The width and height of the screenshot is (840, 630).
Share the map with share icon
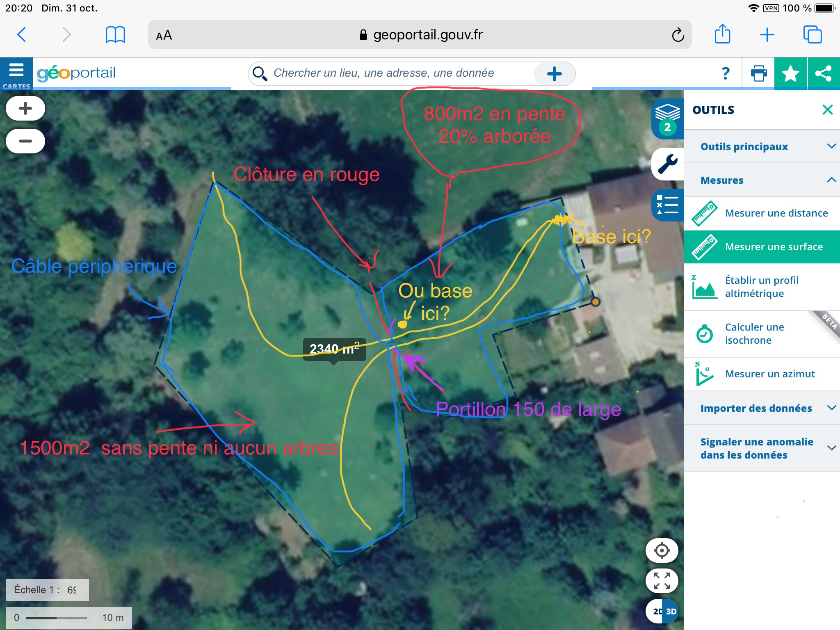824,74
